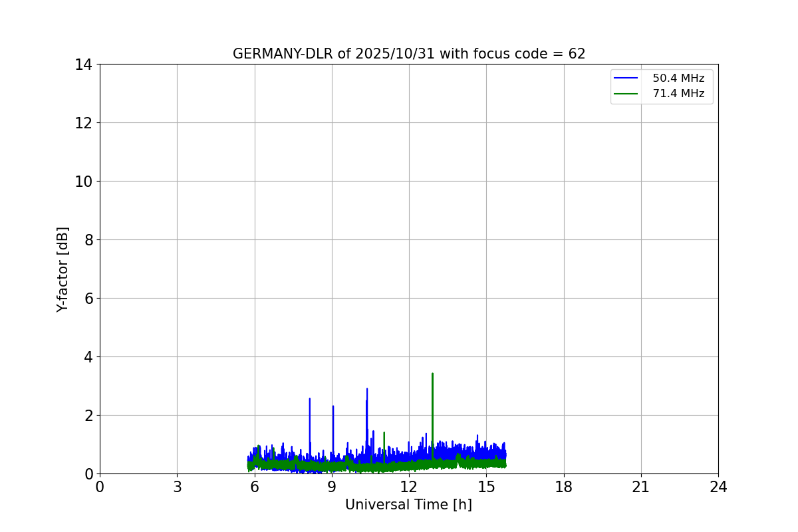Viewport: 798px width, 532px height.
Task: Click the x-axis tick label "0" beside 3
Action: [100, 487]
